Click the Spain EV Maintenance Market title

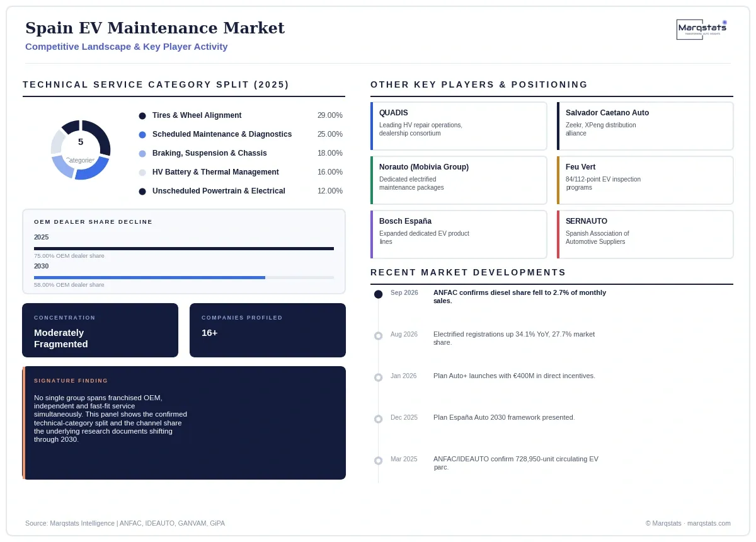(x=155, y=28)
